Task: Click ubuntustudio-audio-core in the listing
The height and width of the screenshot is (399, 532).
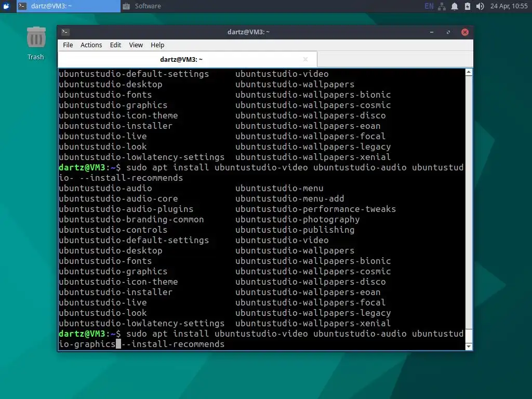Action: 118,198
